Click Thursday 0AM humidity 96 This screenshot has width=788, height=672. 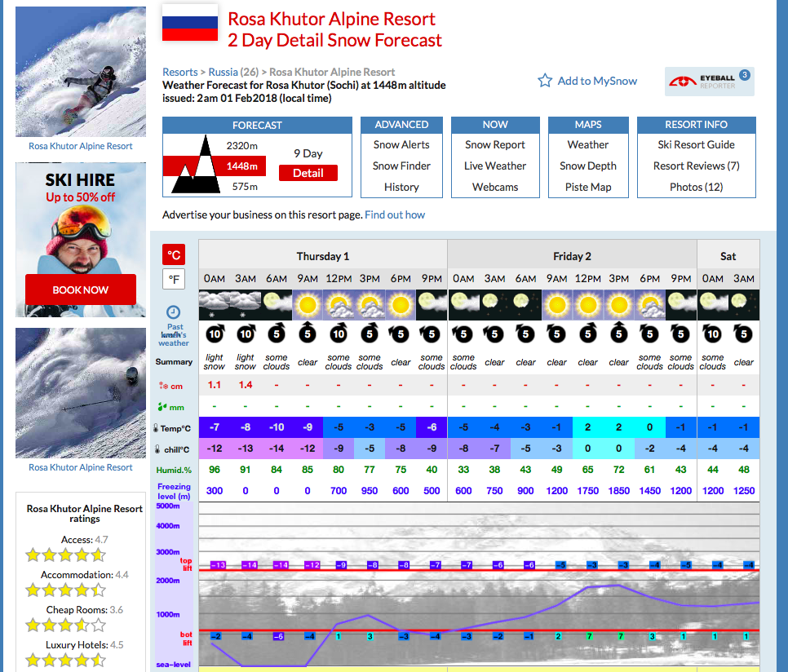[215, 470]
